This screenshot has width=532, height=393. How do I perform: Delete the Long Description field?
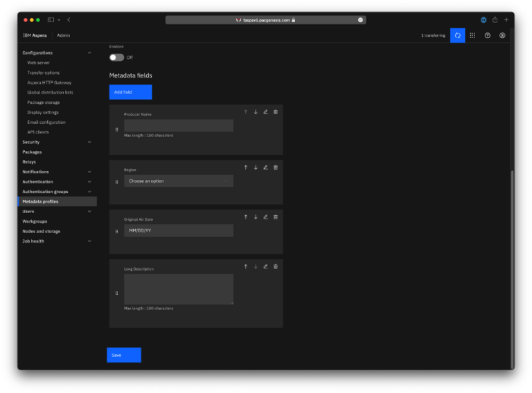(x=276, y=266)
